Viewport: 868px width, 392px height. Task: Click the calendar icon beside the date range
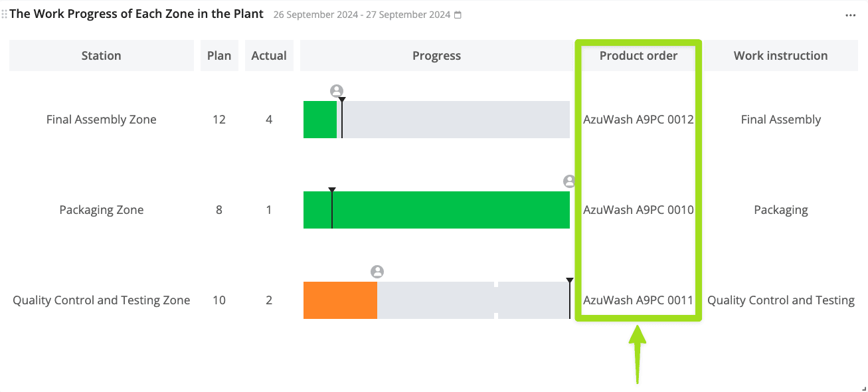(458, 15)
